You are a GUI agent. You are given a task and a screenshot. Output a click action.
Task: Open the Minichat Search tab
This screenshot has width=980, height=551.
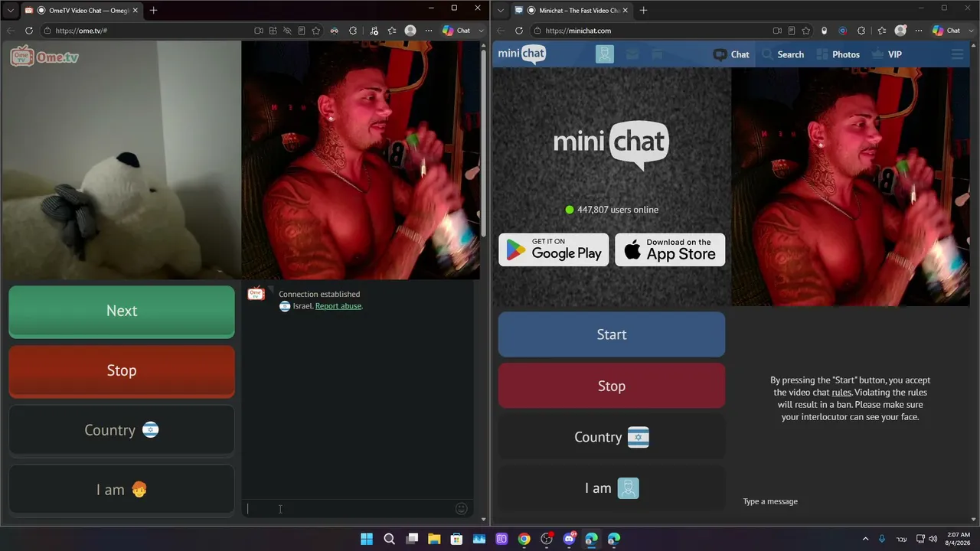(782, 54)
